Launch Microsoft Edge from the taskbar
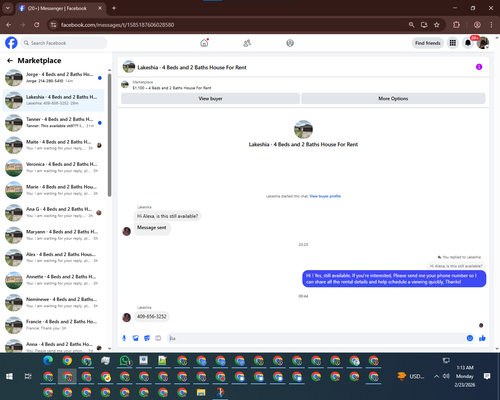Image resolution: width=500 pixels, height=400 pixels. (48, 360)
